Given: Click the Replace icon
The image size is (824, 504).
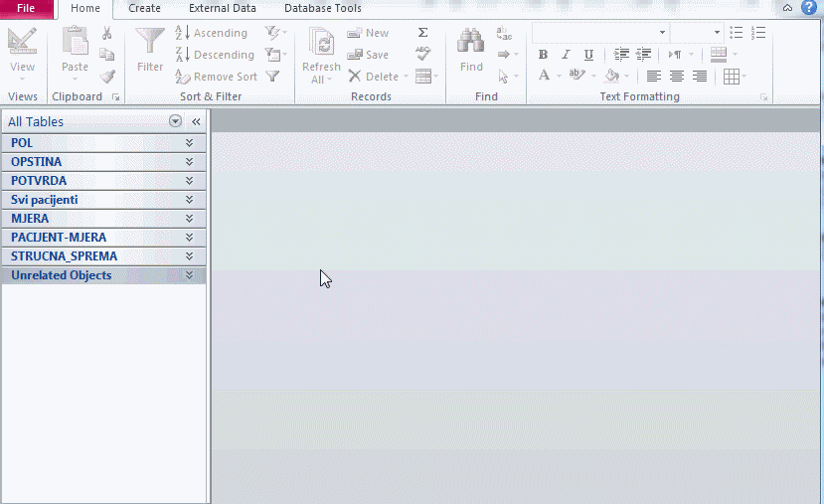Looking at the screenshot, I should point(504,33).
